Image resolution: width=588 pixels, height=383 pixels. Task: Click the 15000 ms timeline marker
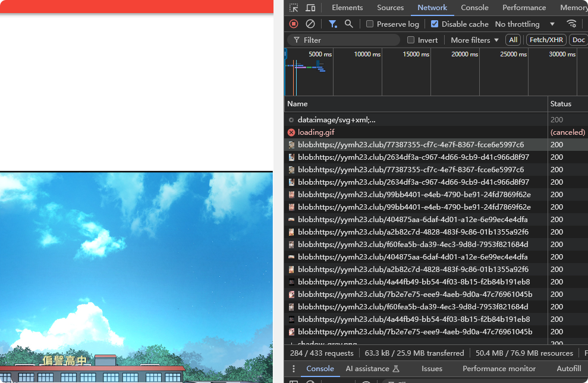[x=416, y=54]
